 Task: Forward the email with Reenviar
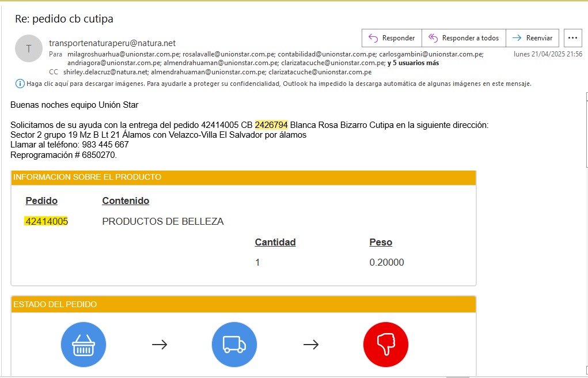pos(532,38)
